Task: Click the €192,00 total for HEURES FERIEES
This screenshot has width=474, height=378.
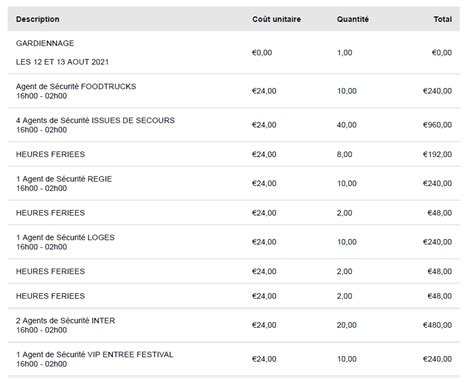Action: point(437,154)
